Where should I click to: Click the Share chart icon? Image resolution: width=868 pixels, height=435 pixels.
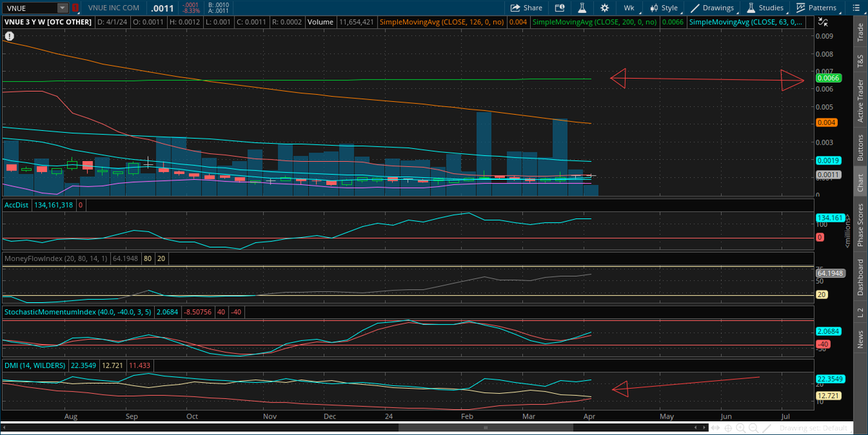pos(526,8)
